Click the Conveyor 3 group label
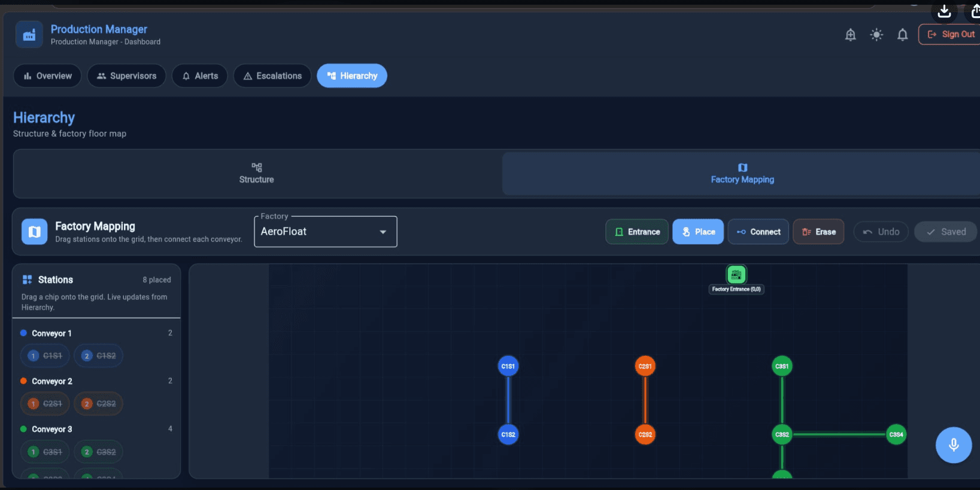Viewport: 980px width, 490px height. pyautogui.click(x=52, y=429)
